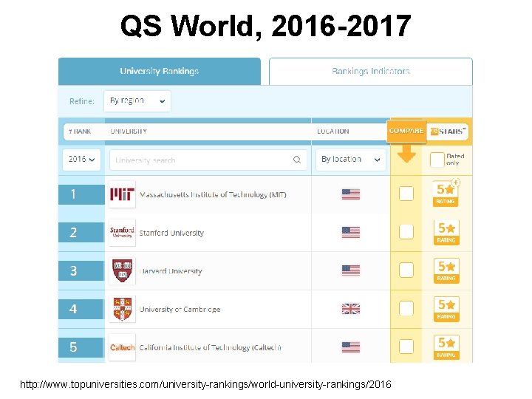Click rank number 5 cell
This screenshot has width=532, height=399.
pyautogui.click(x=81, y=347)
